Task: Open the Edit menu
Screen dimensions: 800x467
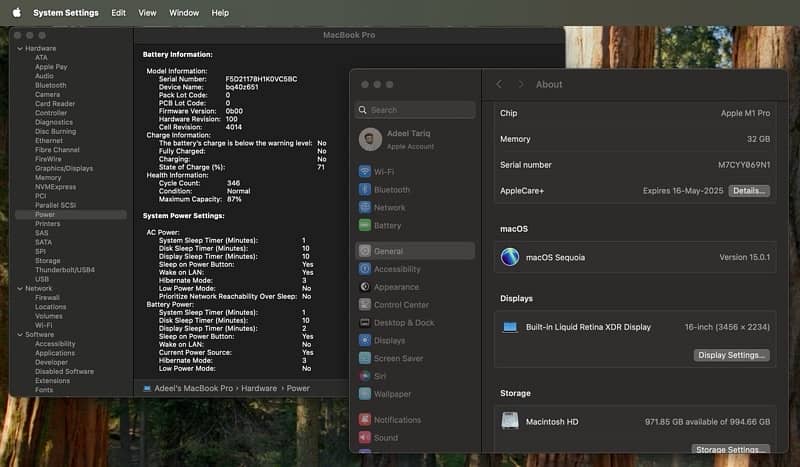Action: tap(118, 13)
